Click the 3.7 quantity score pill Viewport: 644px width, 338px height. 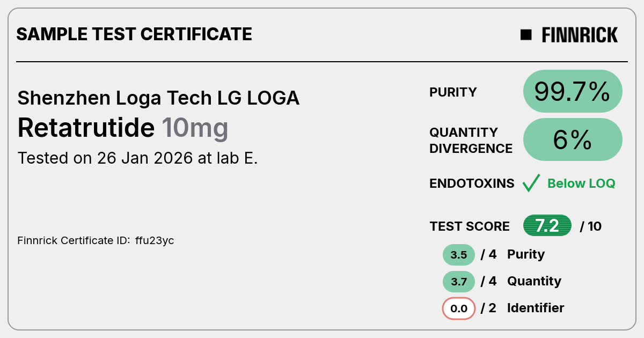pyautogui.click(x=459, y=282)
